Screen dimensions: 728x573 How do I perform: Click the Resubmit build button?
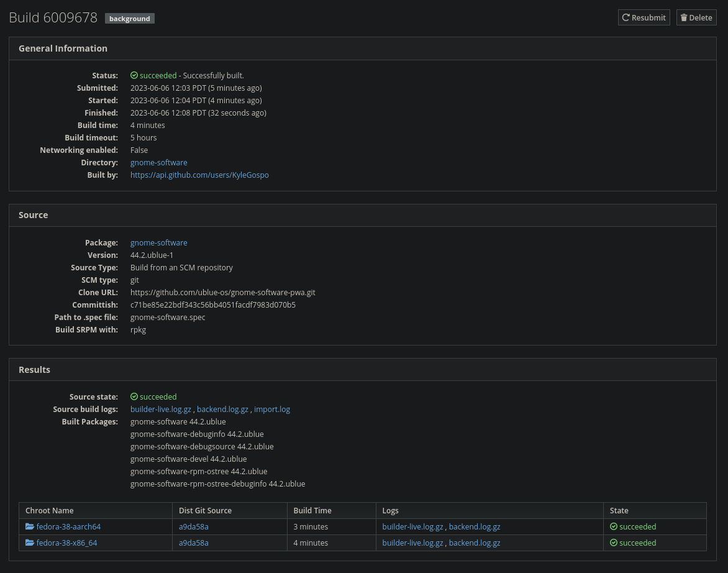click(x=644, y=17)
